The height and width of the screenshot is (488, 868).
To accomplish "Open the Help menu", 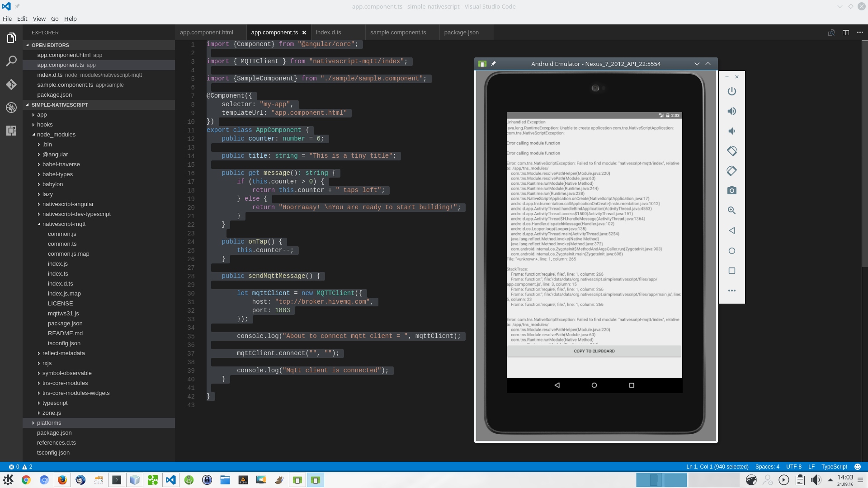I will 70,19.
